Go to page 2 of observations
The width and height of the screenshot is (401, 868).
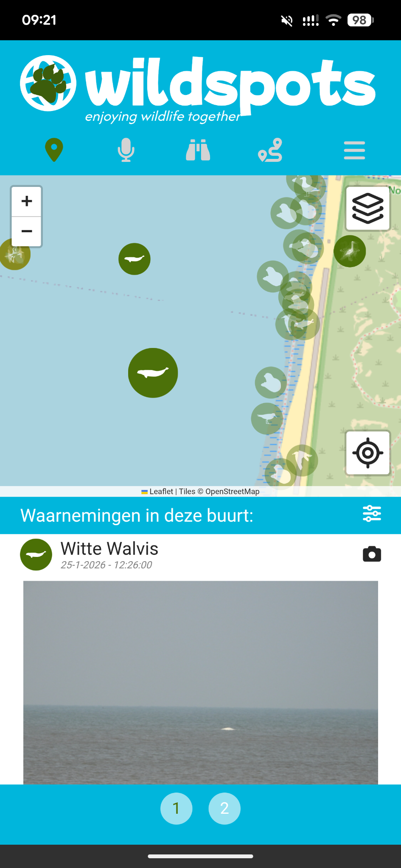pos(224,809)
